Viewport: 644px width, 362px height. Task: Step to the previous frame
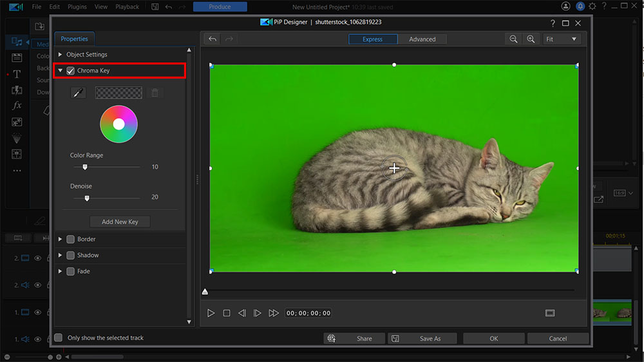click(242, 313)
